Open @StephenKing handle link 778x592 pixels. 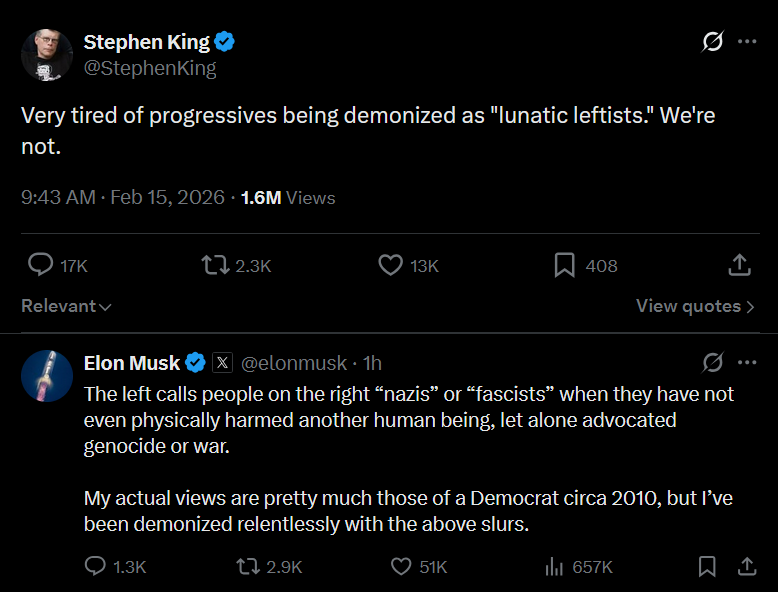tap(150, 68)
